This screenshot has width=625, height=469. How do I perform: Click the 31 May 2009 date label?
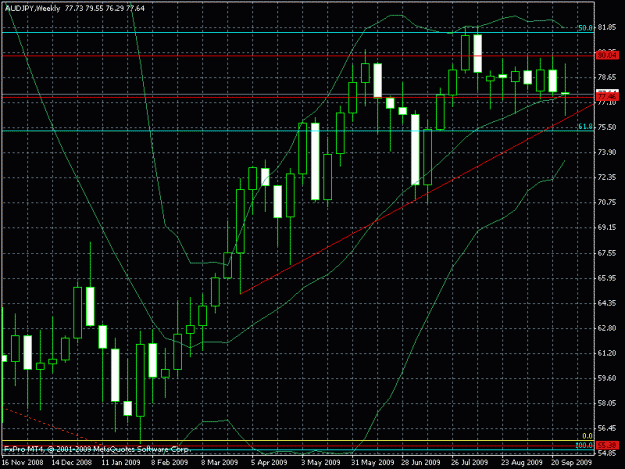(x=373, y=462)
